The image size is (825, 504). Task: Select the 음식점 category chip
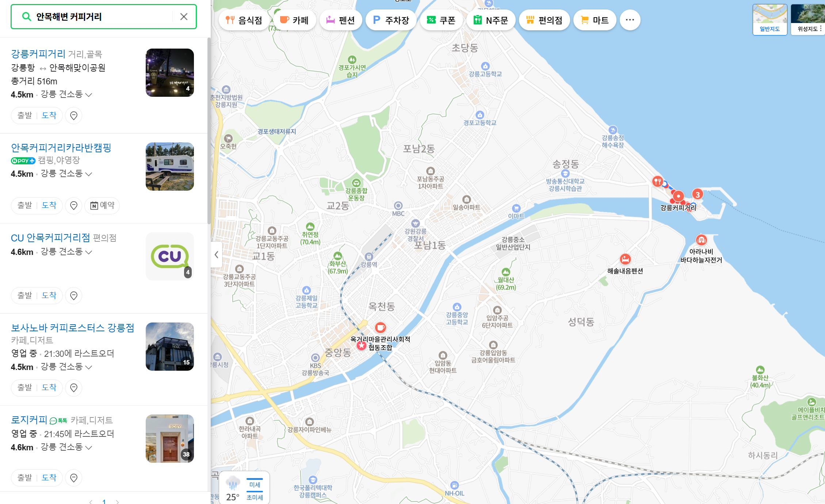pos(244,20)
